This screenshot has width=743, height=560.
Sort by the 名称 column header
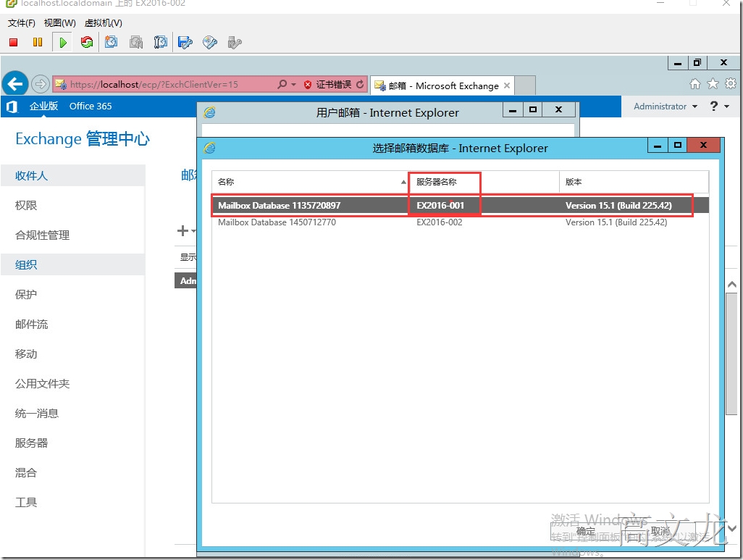click(310, 182)
